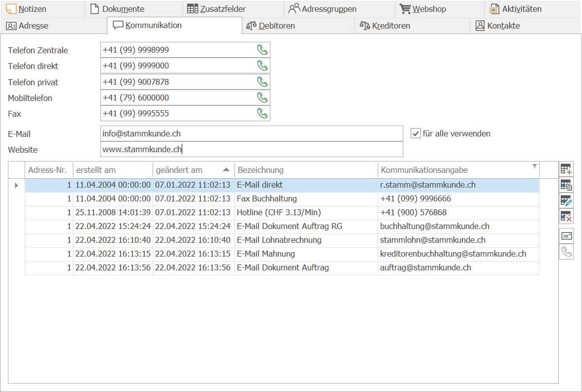Click the phone icon for Telefon privat

[x=262, y=82]
